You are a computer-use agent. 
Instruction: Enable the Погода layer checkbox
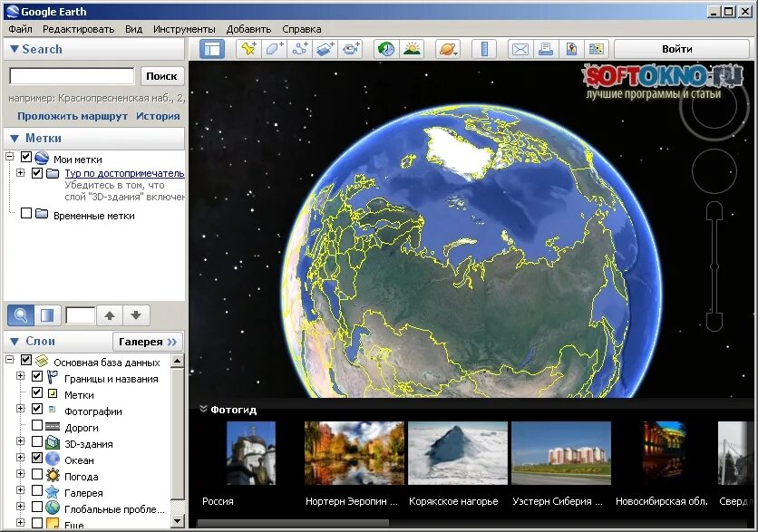37,473
